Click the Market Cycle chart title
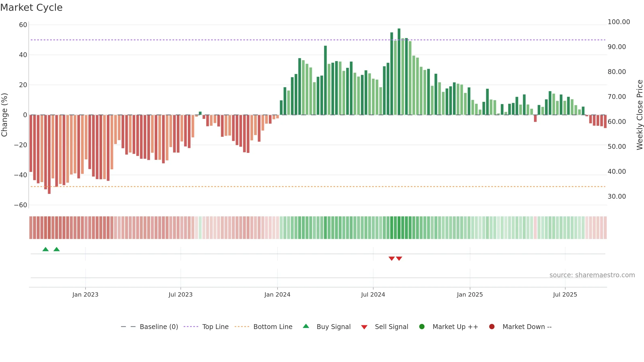Image resolution: width=644 pixels, height=362 pixels. point(31,8)
